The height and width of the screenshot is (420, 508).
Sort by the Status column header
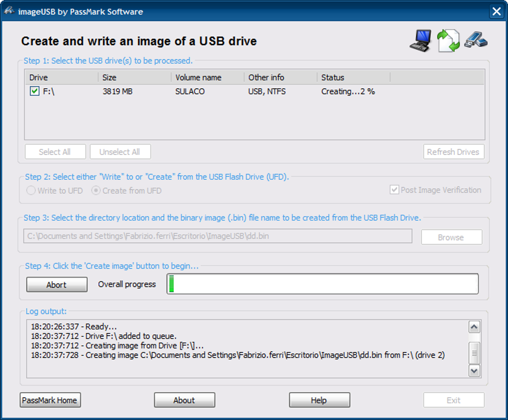[354, 77]
